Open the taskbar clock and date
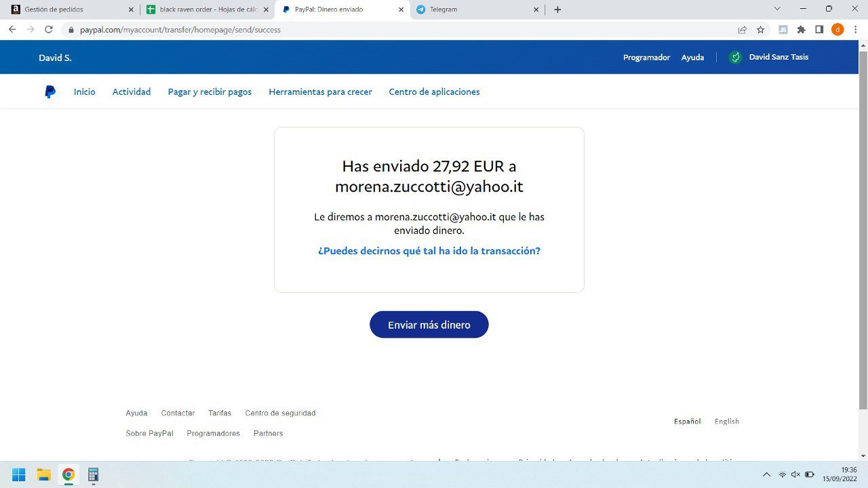The width and height of the screenshot is (868, 488). 840,474
